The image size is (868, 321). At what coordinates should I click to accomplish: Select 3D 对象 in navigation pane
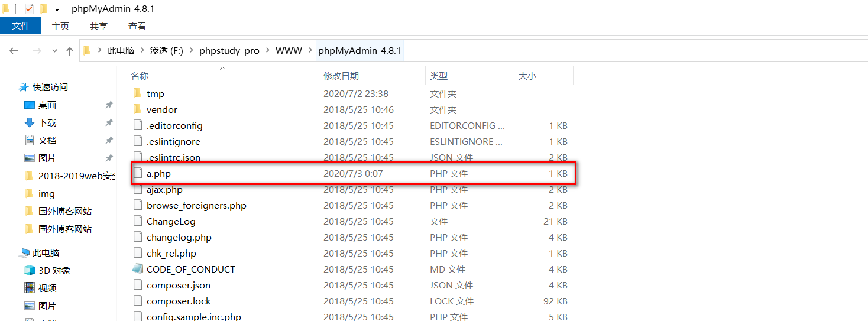coord(54,270)
